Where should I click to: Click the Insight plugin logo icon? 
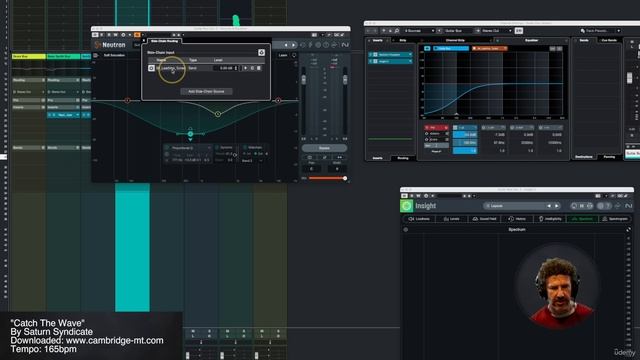click(406, 206)
